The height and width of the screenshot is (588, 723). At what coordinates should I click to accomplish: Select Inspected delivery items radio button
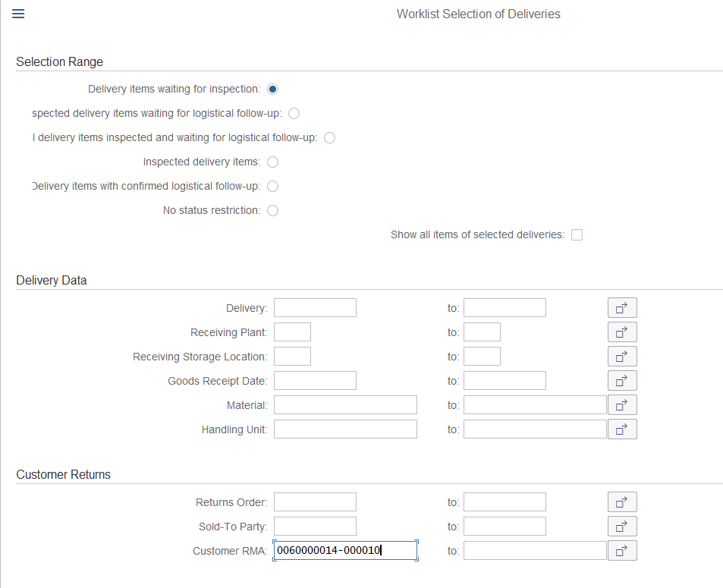(x=272, y=162)
